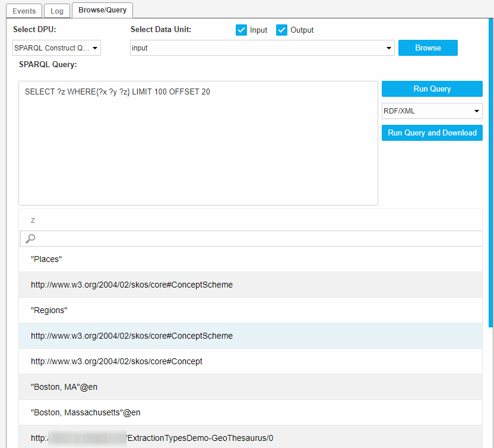Switch to the Events tab

point(24,11)
